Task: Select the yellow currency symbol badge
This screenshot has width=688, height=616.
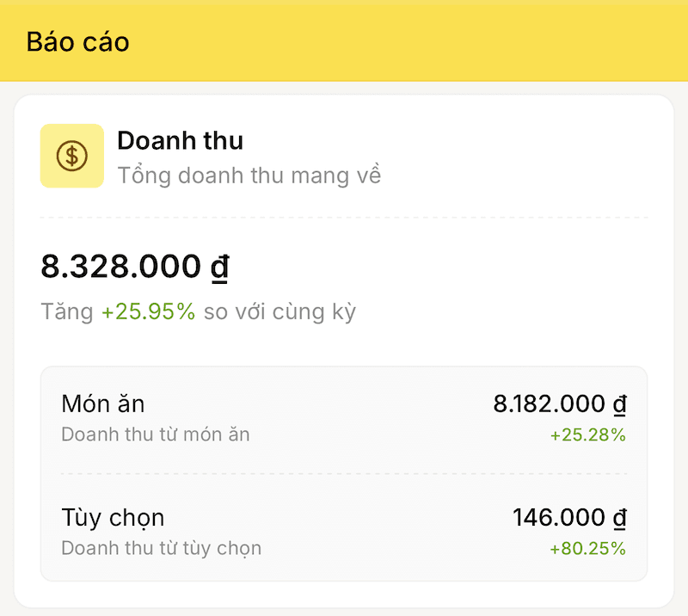Action: (71, 155)
